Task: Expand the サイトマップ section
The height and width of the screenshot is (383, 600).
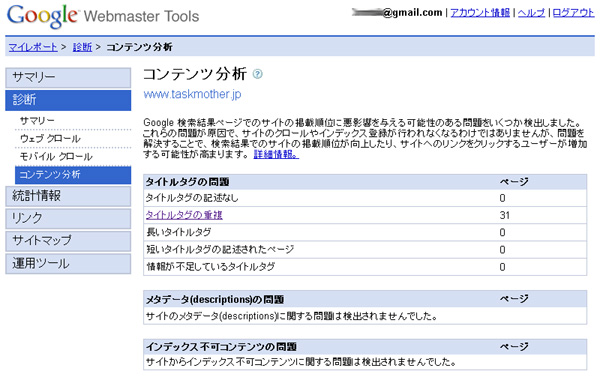Action: tap(68, 241)
